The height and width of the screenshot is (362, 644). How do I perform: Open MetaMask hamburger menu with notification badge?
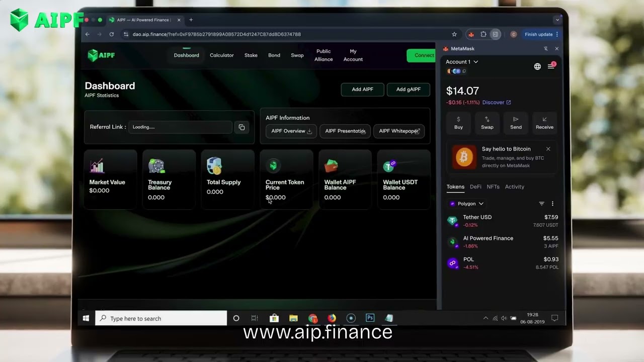click(551, 66)
